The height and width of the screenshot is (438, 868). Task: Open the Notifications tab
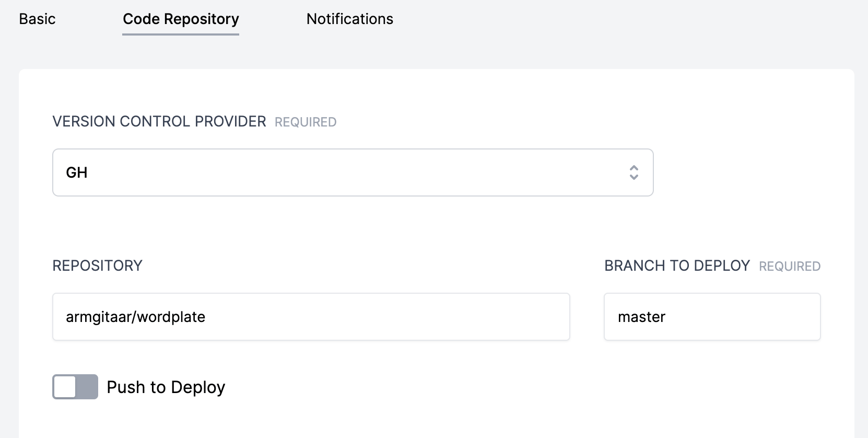[x=350, y=19]
